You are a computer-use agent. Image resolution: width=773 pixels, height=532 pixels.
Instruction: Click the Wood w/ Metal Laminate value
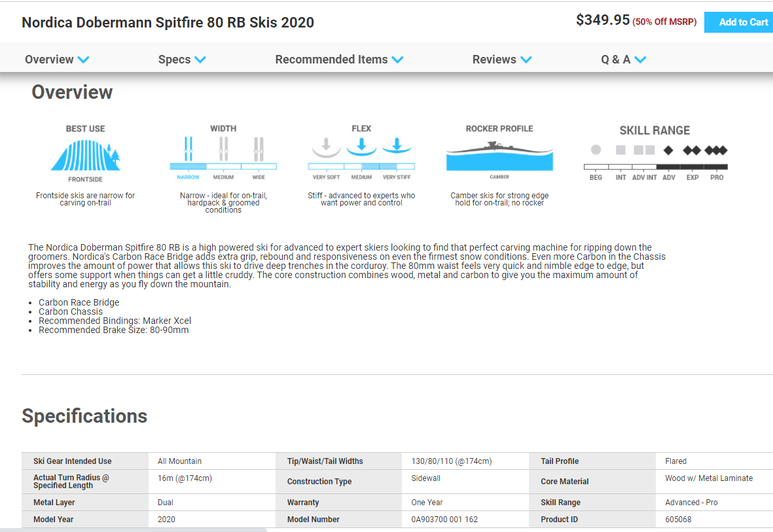(x=709, y=478)
